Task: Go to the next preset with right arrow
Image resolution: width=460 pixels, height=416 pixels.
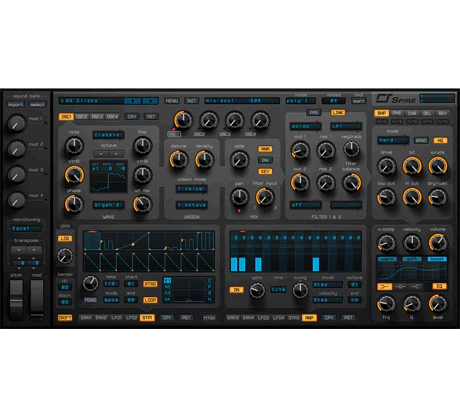Action: click(x=150, y=101)
